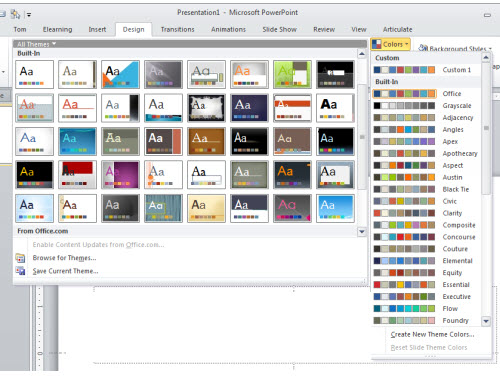Click the color list scroll-down arrow
Screen dimensions: 500x377
click(x=486, y=321)
